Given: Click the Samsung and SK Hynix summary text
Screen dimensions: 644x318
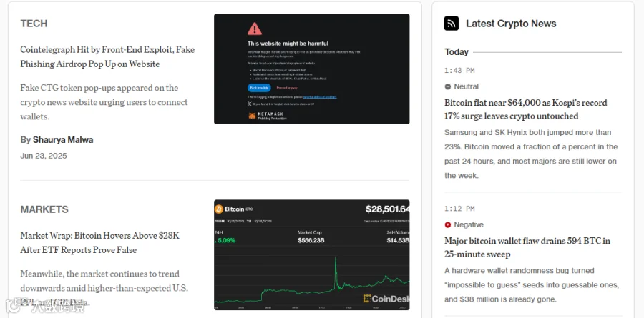Looking at the screenshot, I should coord(531,154).
